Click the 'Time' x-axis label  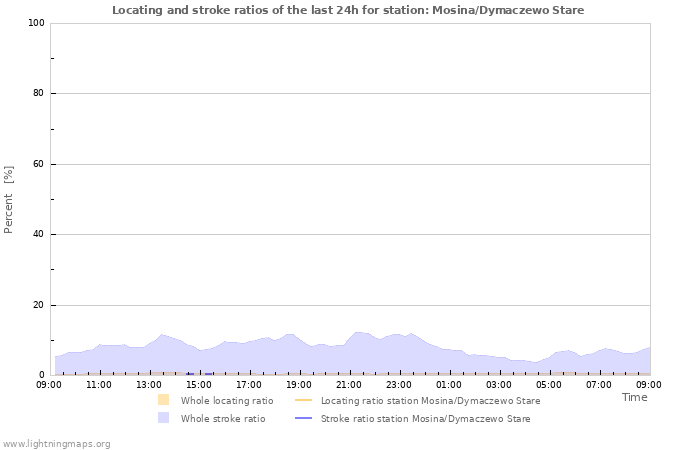tap(634, 397)
